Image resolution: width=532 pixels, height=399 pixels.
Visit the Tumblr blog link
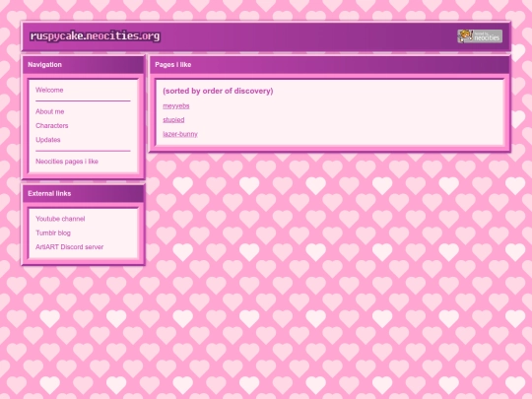click(53, 233)
